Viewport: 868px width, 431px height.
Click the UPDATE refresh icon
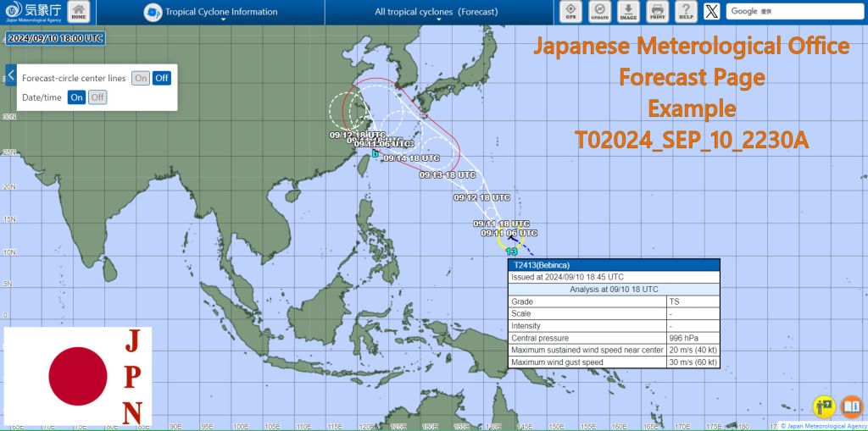(599, 12)
